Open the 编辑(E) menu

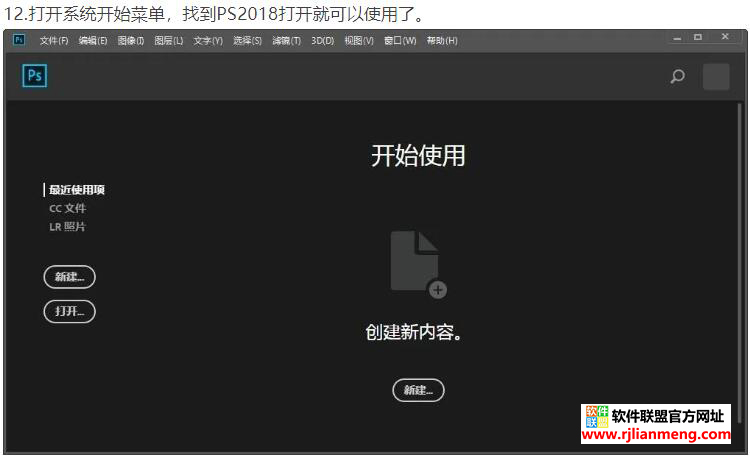pyautogui.click(x=93, y=41)
